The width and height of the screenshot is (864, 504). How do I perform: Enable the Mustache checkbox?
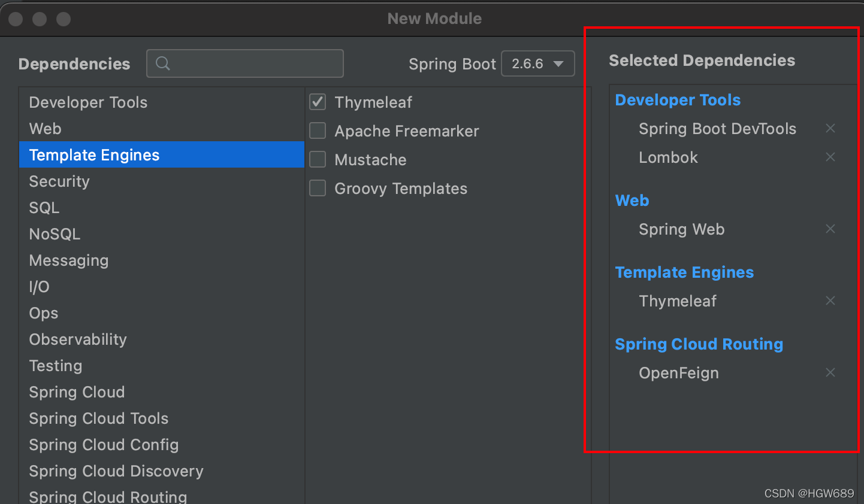pos(318,159)
